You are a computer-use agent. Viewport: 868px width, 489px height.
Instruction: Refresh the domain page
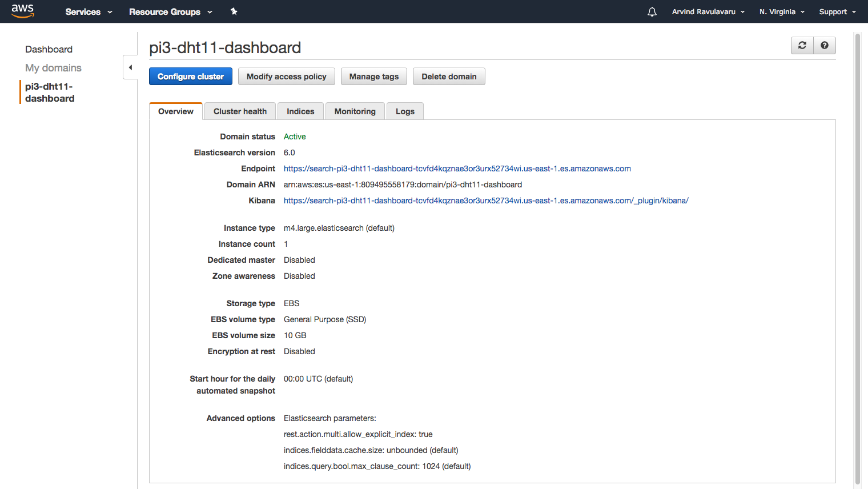802,46
